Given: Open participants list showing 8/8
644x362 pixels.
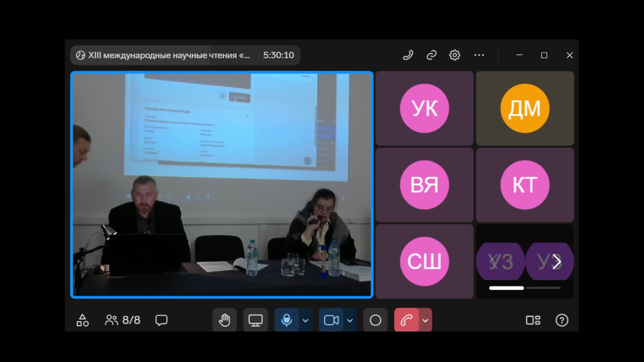Looking at the screenshot, I should (x=123, y=320).
